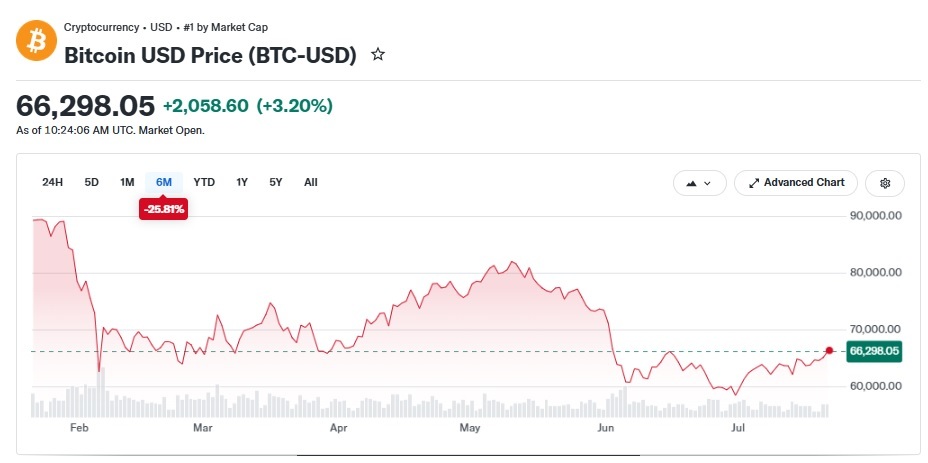This screenshot has height=463, width=928.
Task: Open chart settings via gear icon
Action: point(885,183)
